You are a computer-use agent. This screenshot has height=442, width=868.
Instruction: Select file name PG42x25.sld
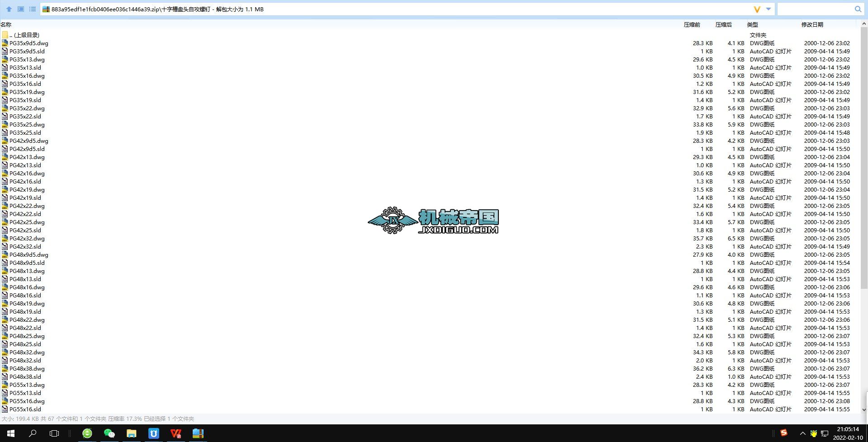pos(25,230)
